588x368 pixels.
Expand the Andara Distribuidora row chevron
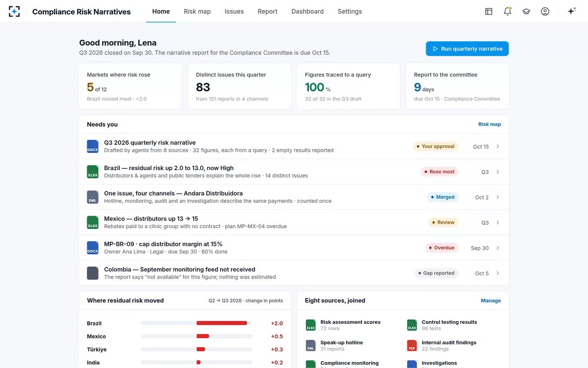[x=498, y=197]
